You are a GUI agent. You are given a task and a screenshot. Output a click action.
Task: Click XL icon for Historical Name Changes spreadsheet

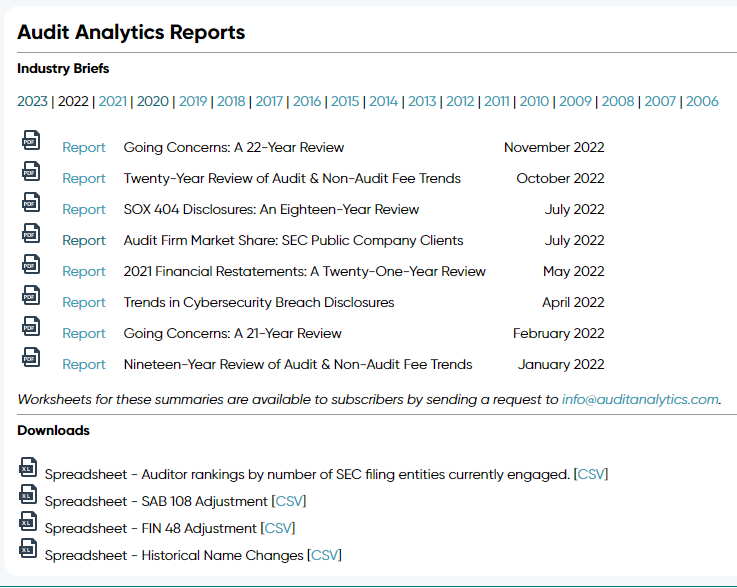[x=28, y=549]
